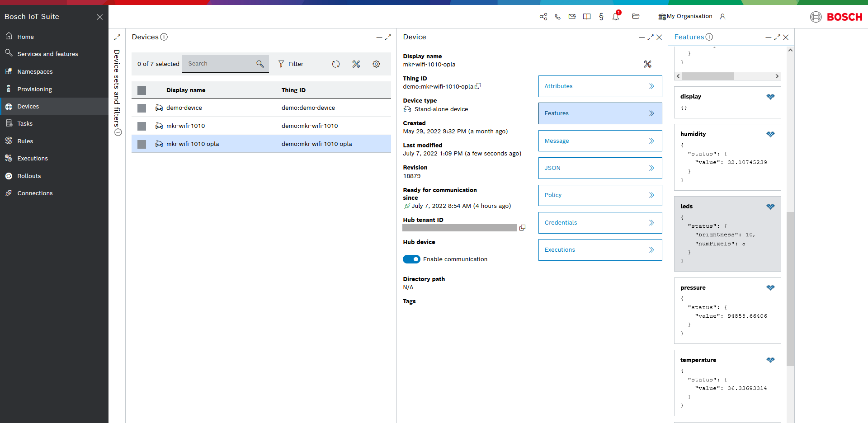Show Features info icon
Image resolution: width=868 pixels, height=423 pixels.
(x=709, y=37)
